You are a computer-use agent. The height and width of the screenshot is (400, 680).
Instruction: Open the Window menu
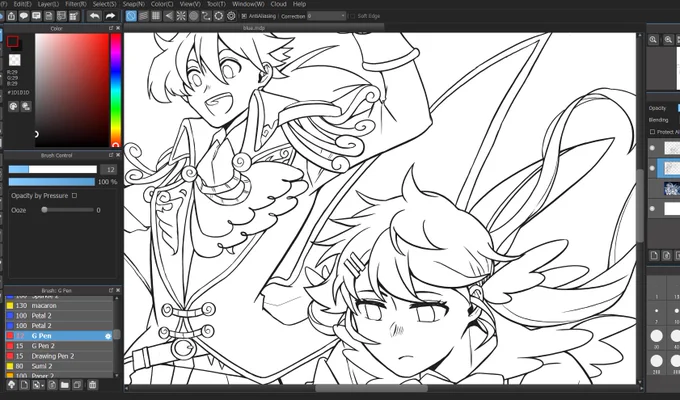tap(248, 4)
